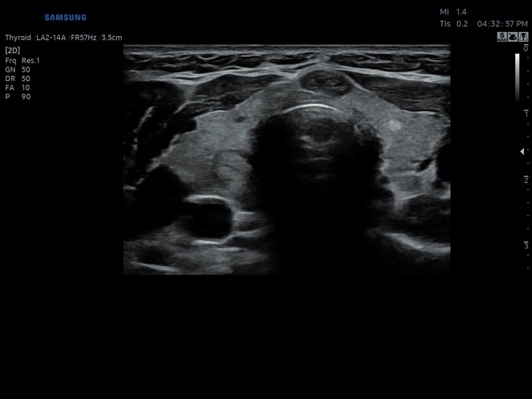532x399 pixels.
Task: Click the TIs 0.2 thermal index readout
Action: pos(453,23)
